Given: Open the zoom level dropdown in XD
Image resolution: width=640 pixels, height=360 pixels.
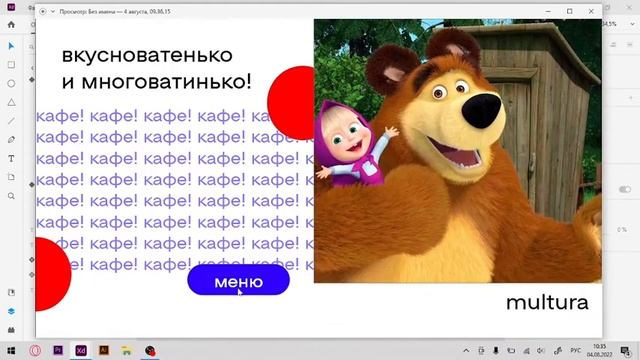Looking at the screenshot, I should tap(632, 24).
